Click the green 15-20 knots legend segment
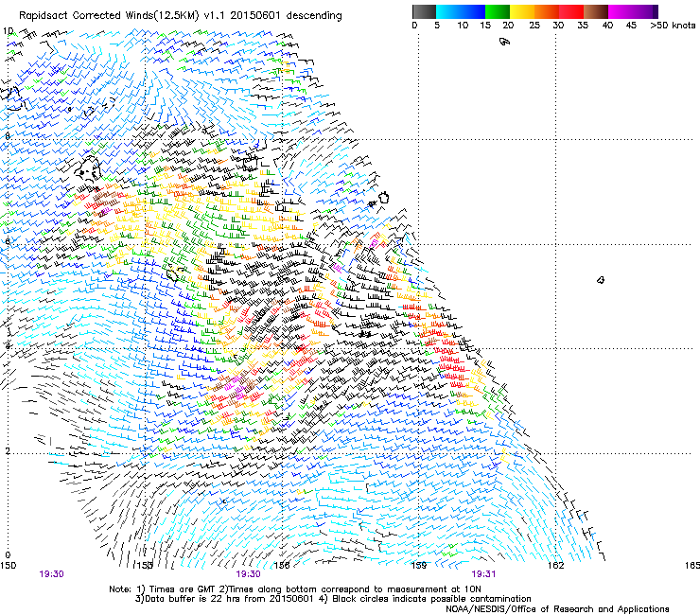 tap(498, 11)
